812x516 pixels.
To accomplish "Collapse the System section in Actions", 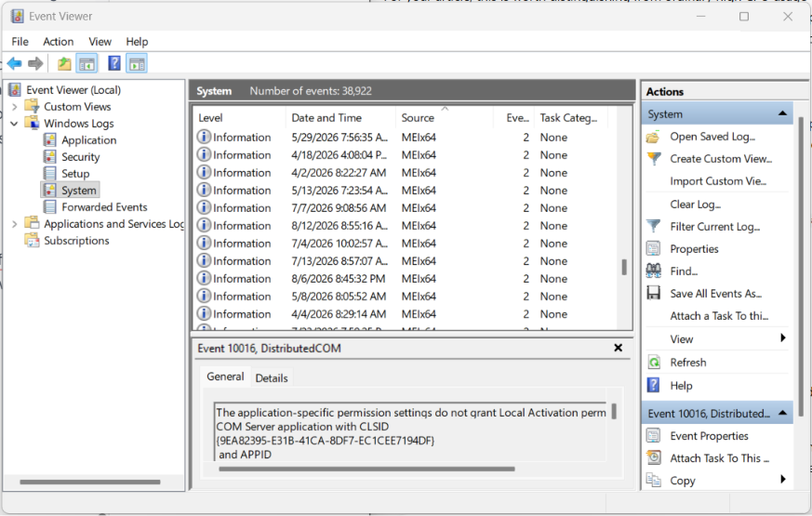I will click(x=782, y=113).
